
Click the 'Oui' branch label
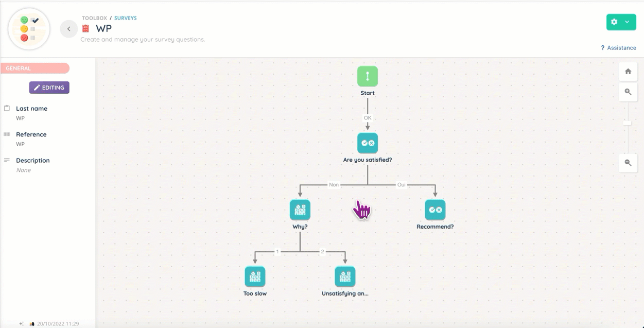pos(402,184)
